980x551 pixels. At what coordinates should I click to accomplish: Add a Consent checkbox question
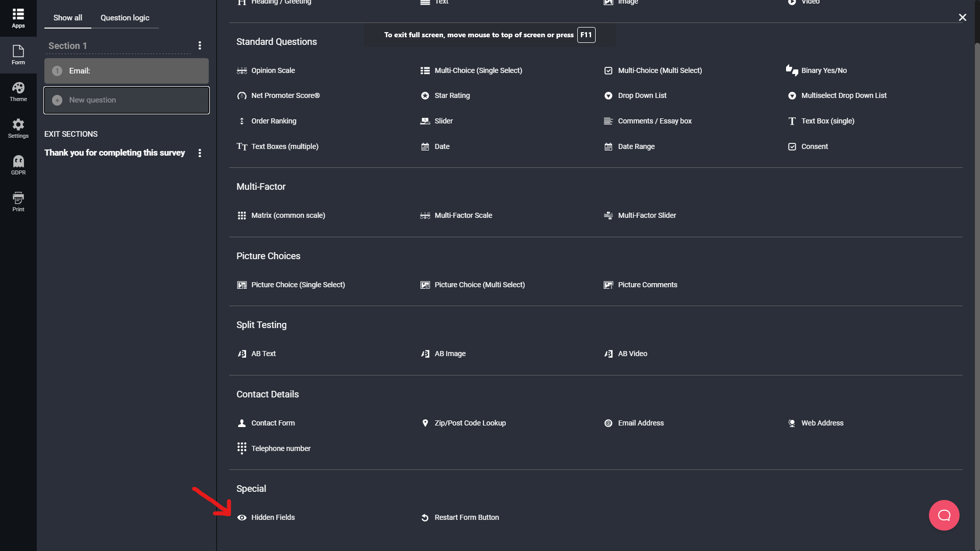click(807, 146)
